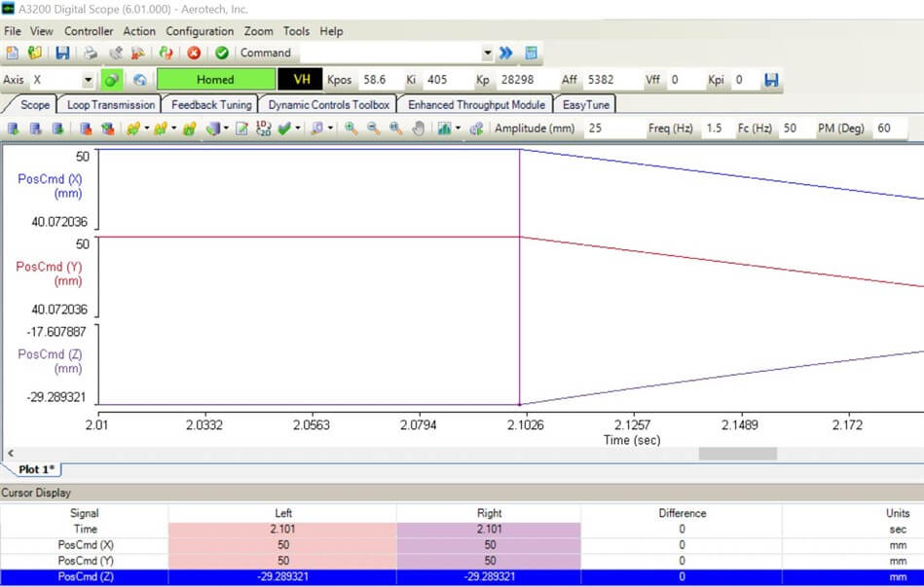924x587 pixels.
Task: Open second yellow-green signals icon dropdown arrow
Action: pos(174,128)
